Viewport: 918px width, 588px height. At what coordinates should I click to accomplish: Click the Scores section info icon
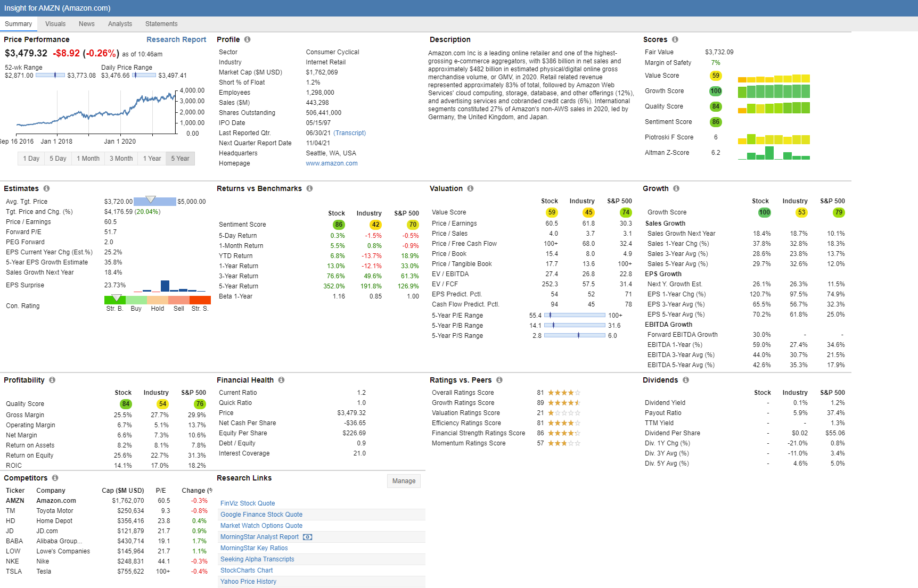(x=675, y=39)
